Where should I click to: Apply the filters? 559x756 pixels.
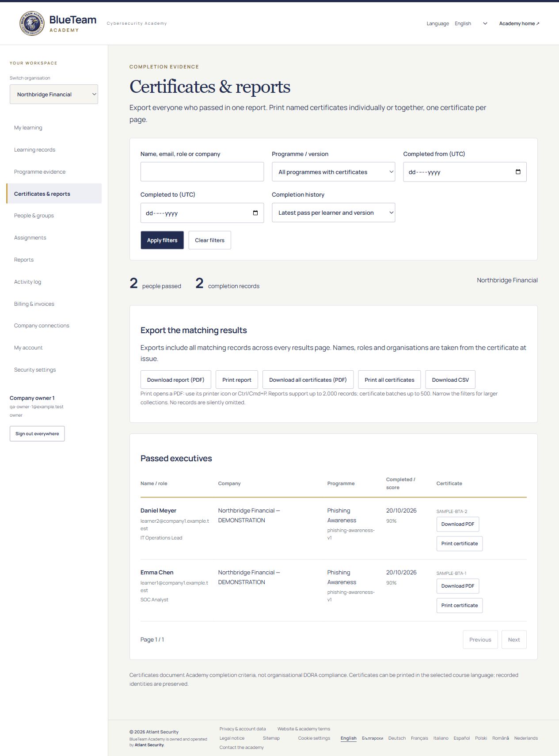tap(162, 240)
